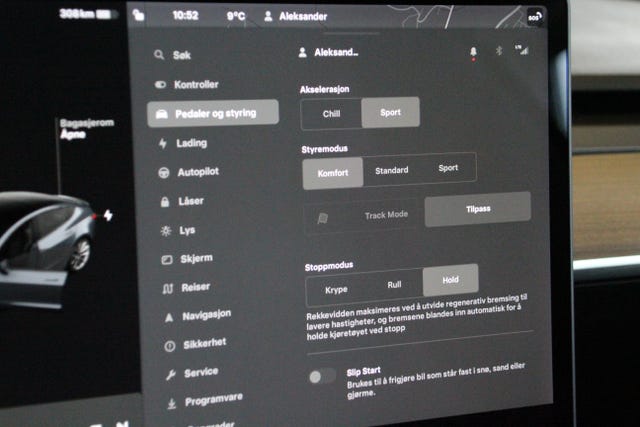Click the Navigasjon arrow icon
Screen dimensions: 640x427
tap(169, 318)
